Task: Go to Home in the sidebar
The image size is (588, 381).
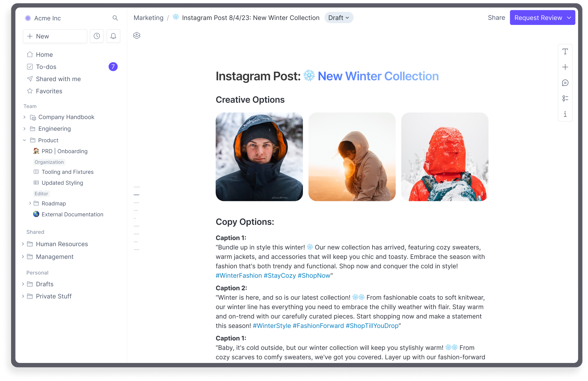Action: click(x=44, y=54)
